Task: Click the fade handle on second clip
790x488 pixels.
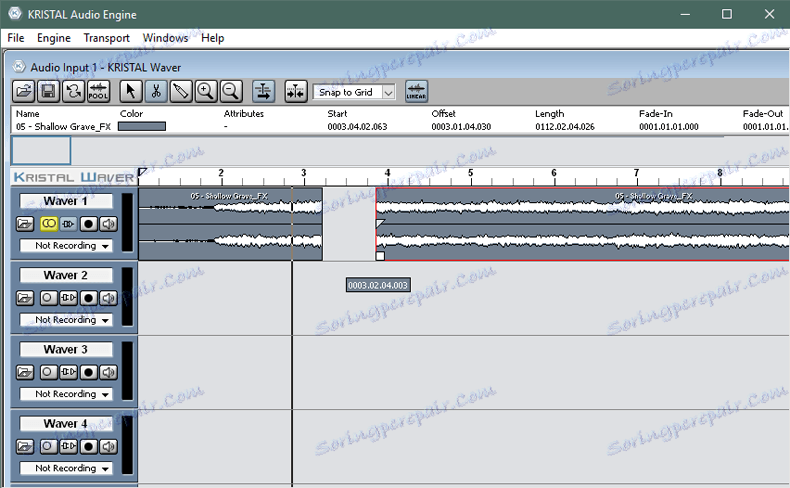Action: point(380,223)
